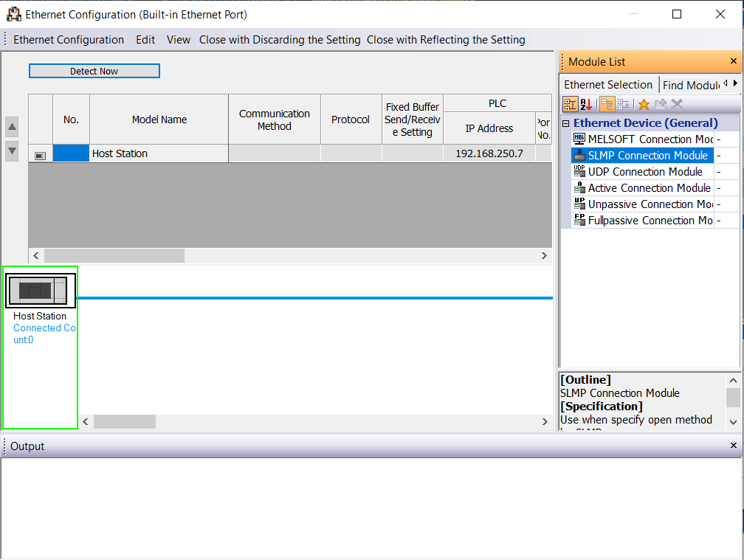This screenshot has height=560, width=744.
Task: Click down arrow of outline description scrollbar
Action: 733,422
